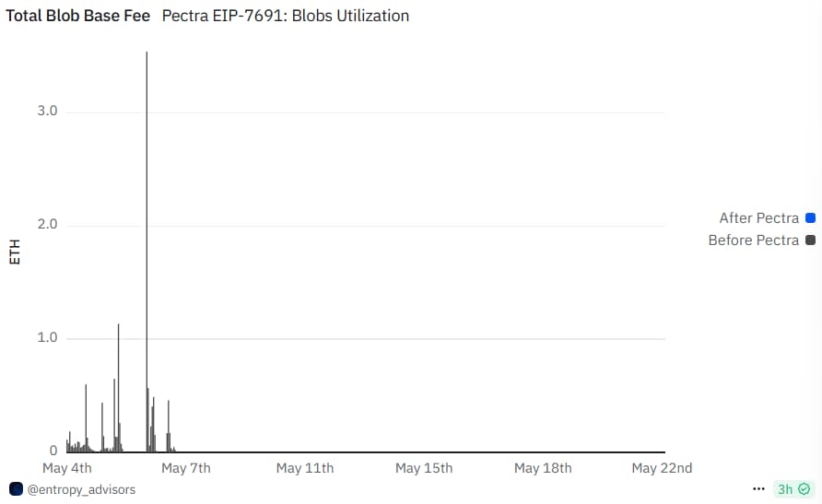Select the May 22nd x-axis label
Screen dimensions: 822x504
tap(662, 468)
